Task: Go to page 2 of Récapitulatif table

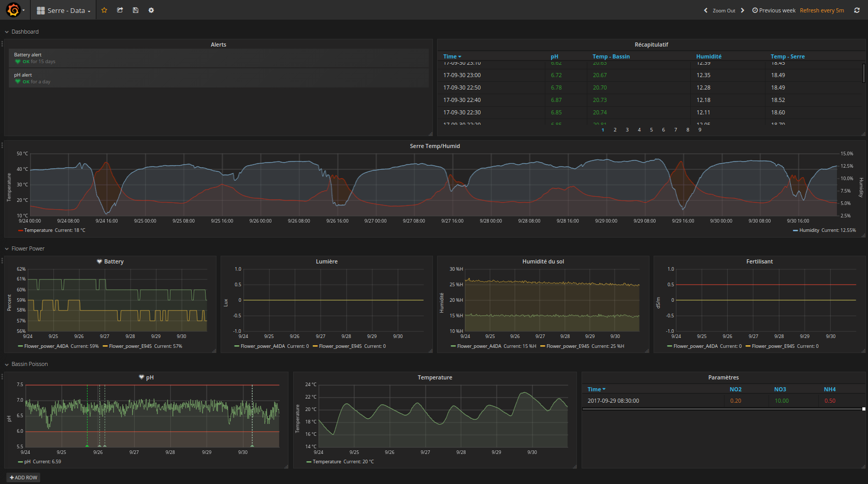Action: click(615, 130)
